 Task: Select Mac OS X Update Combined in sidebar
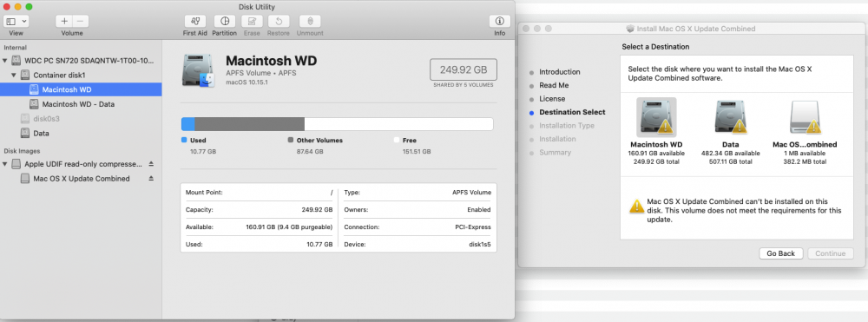[81, 179]
